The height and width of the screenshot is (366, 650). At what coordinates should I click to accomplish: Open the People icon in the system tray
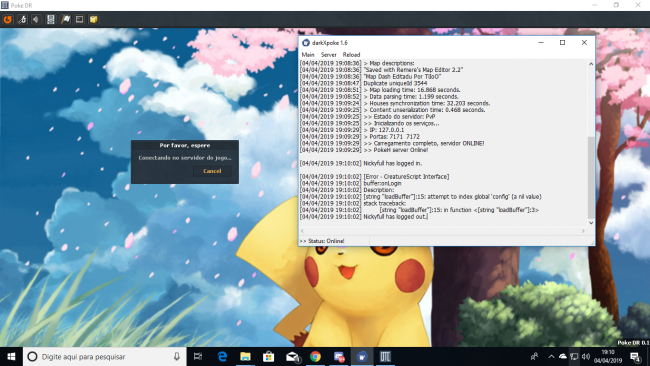(535, 356)
